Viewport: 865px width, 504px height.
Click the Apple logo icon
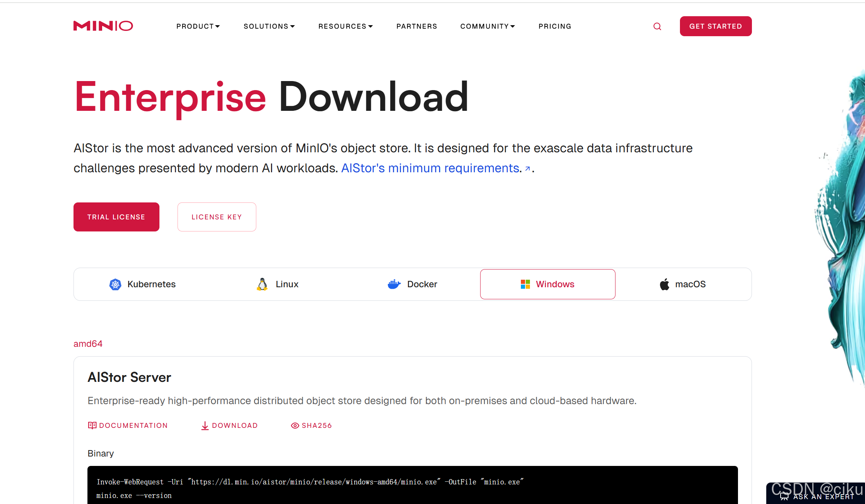(x=664, y=284)
